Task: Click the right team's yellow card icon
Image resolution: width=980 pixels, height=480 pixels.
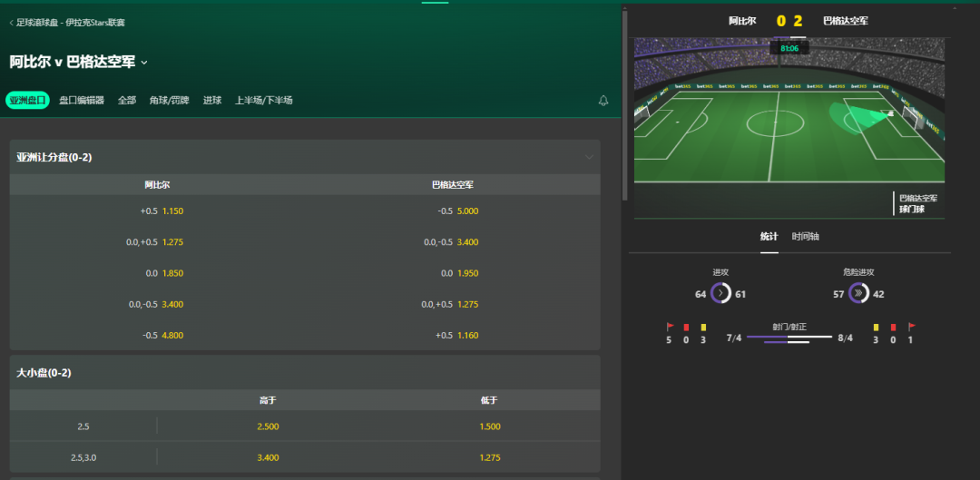Action: coord(877,327)
